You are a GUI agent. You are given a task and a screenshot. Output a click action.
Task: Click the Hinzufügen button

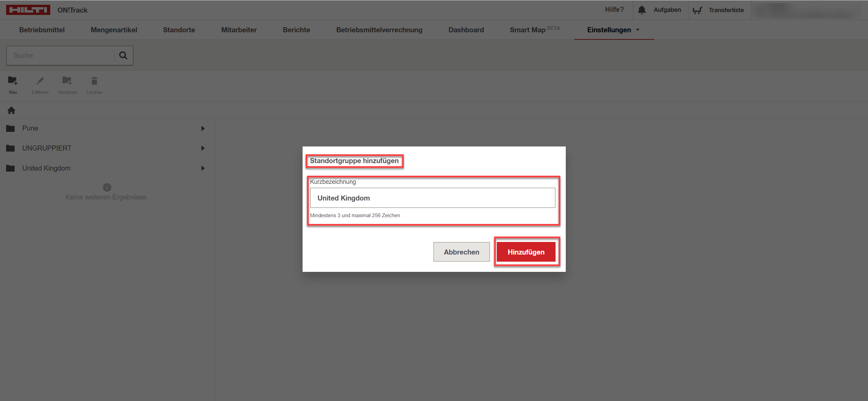pyautogui.click(x=526, y=252)
